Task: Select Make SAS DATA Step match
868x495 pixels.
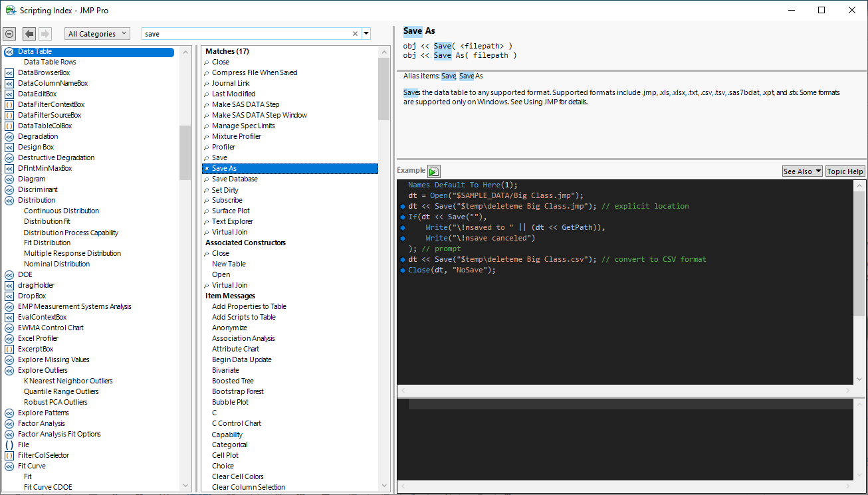Action: pyautogui.click(x=245, y=104)
